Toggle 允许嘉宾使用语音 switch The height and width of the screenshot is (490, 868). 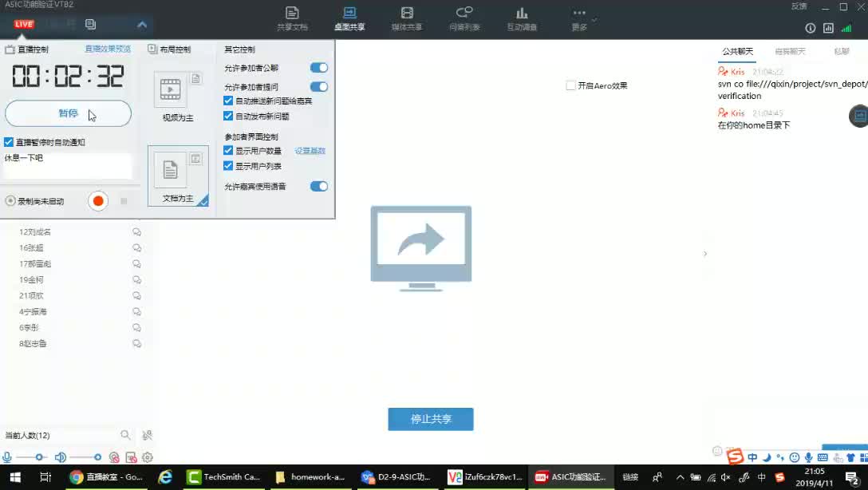point(319,186)
